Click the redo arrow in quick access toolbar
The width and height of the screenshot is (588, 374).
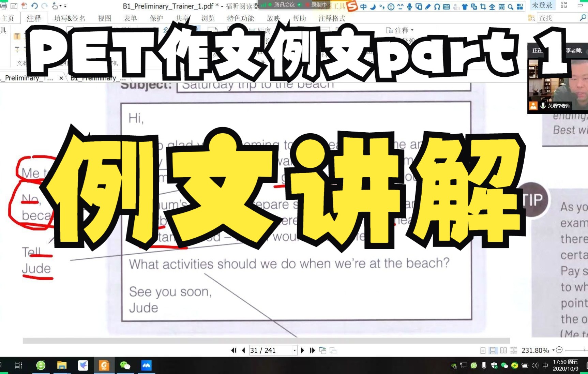click(44, 6)
